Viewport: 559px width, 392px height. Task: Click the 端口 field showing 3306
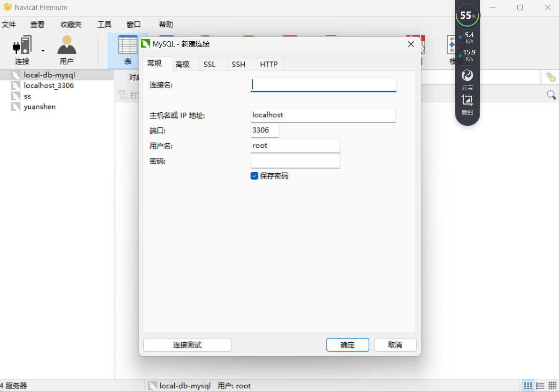click(265, 131)
